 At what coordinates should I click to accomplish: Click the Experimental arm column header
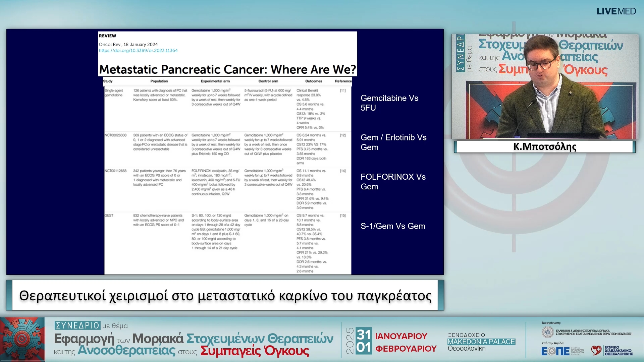pyautogui.click(x=215, y=81)
